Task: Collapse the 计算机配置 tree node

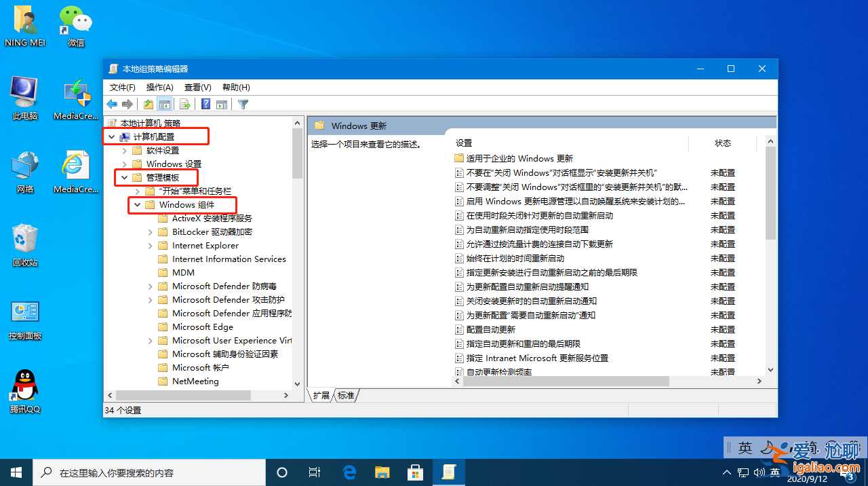Action: (x=112, y=136)
